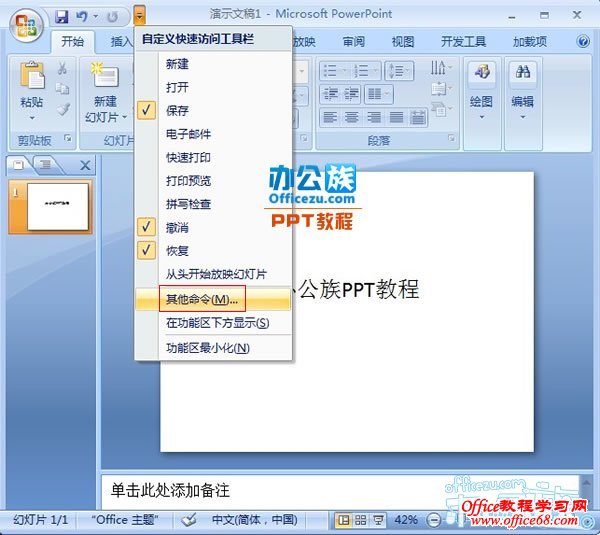Select slide 1 thumbnail
This screenshot has height=535, width=600.
click(51, 207)
